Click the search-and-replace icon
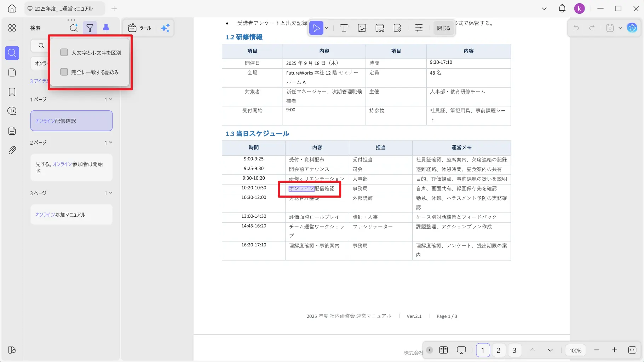644x362 pixels. pyautogui.click(x=74, y=28)
